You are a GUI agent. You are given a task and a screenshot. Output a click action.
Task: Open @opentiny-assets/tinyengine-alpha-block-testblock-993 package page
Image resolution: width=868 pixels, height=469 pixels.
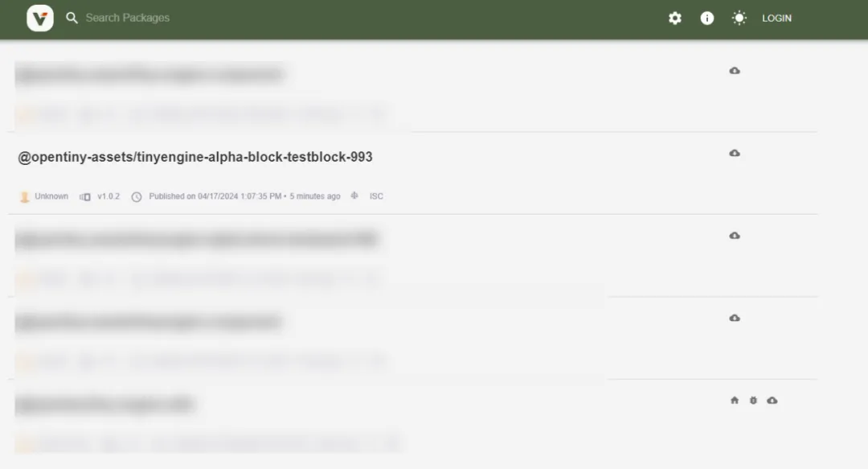coord(195,157)
